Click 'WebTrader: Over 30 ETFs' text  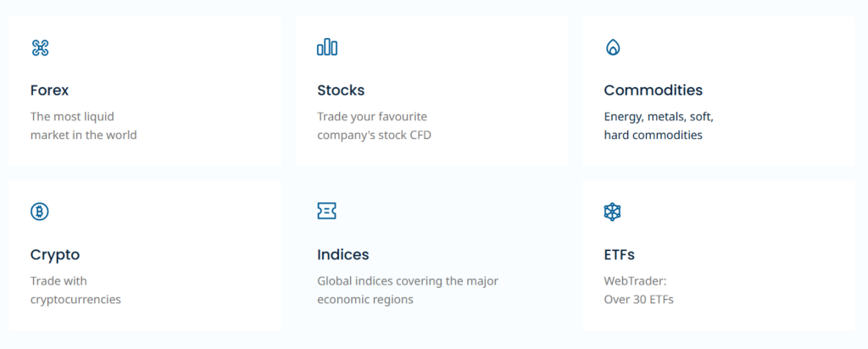pyautogui.click(x=638, y=290)
